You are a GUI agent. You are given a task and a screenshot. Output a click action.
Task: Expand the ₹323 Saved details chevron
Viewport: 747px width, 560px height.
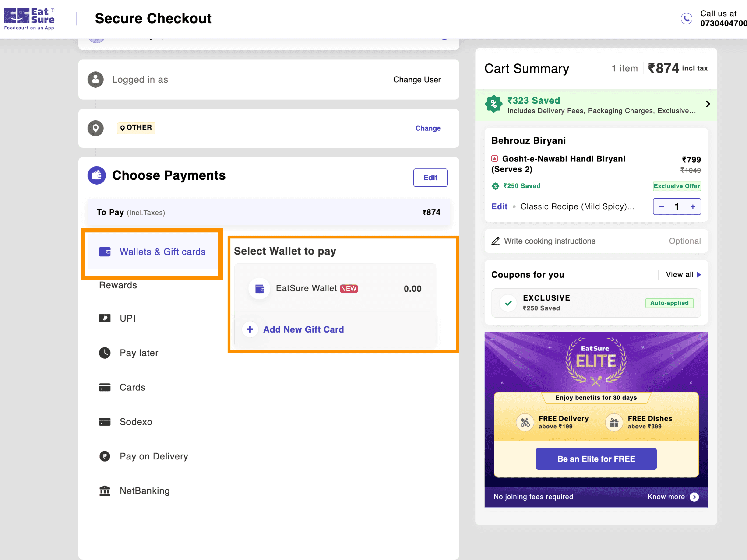[x=708, y=104]
